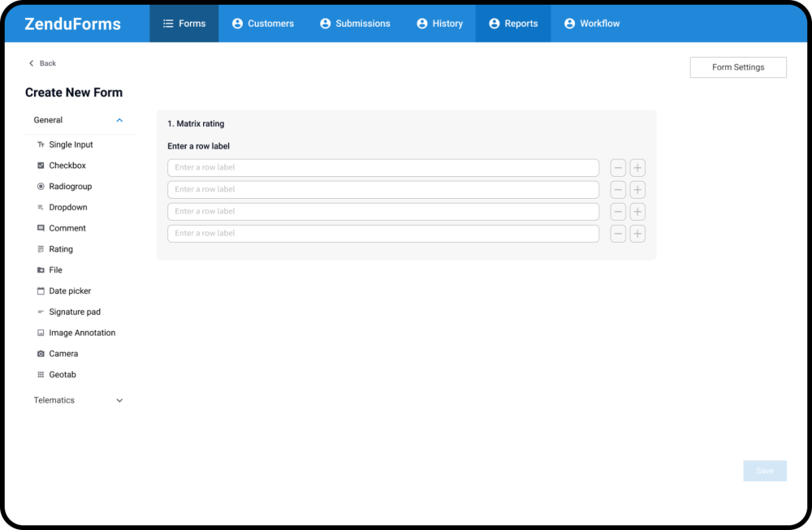Open the Submissions tab

pyautogui.click(x=355, y=24)
